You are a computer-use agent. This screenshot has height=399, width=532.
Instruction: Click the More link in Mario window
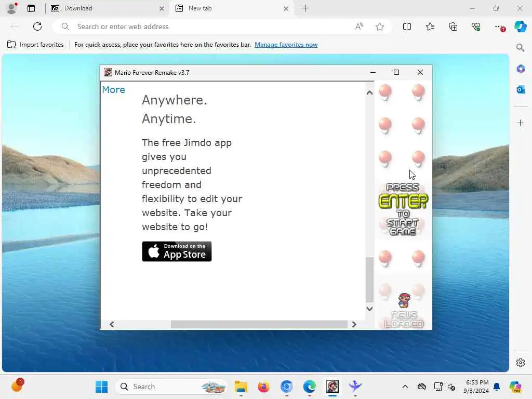(114, 89)
